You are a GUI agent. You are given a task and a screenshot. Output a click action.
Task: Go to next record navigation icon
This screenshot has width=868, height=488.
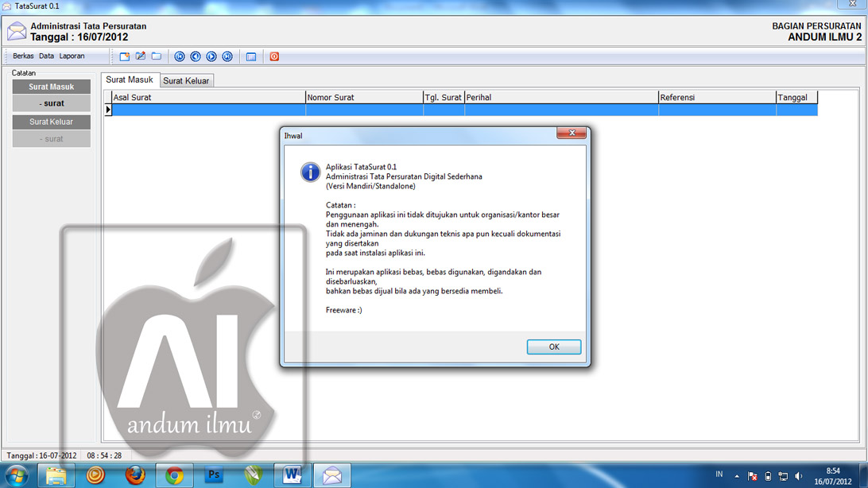pyautogui.click(x=211, y=56)
